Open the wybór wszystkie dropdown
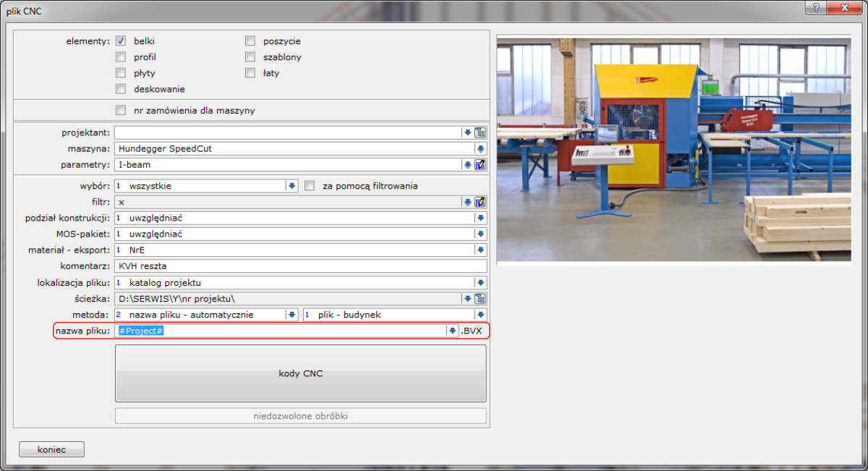Image resolution: width=868 pixels, height=471 pixels. click(292, 186)
